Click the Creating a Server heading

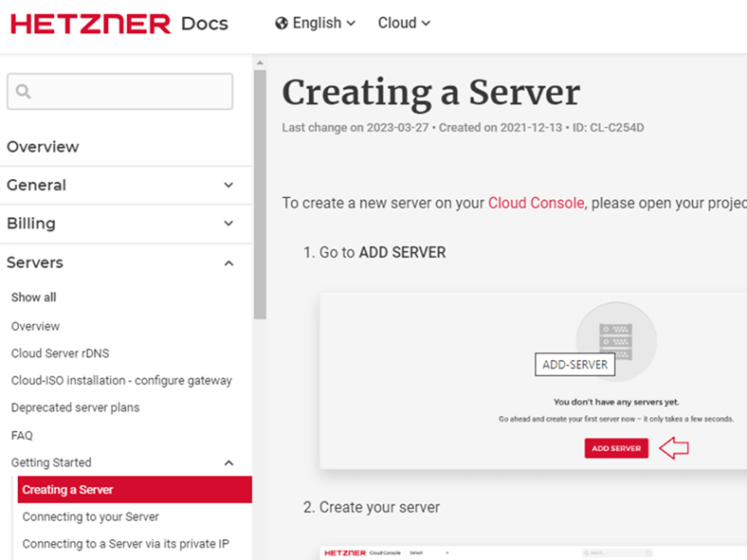click(430, 92)
